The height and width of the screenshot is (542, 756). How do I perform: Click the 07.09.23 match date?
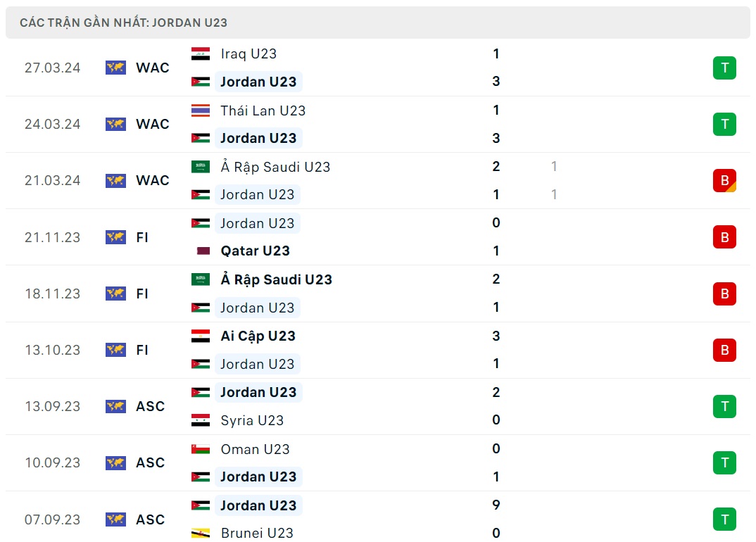tap(53, 519)
